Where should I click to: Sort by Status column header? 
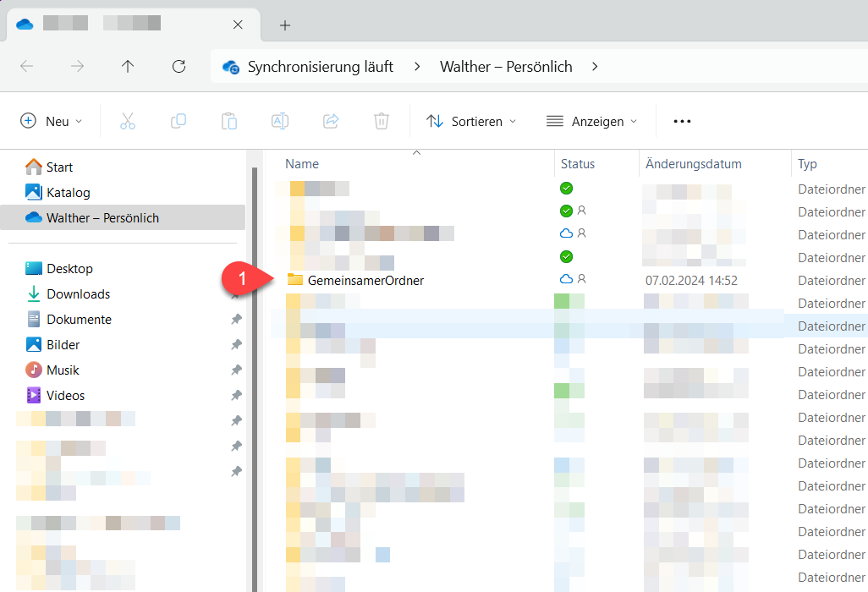click(x=578, y=164)
